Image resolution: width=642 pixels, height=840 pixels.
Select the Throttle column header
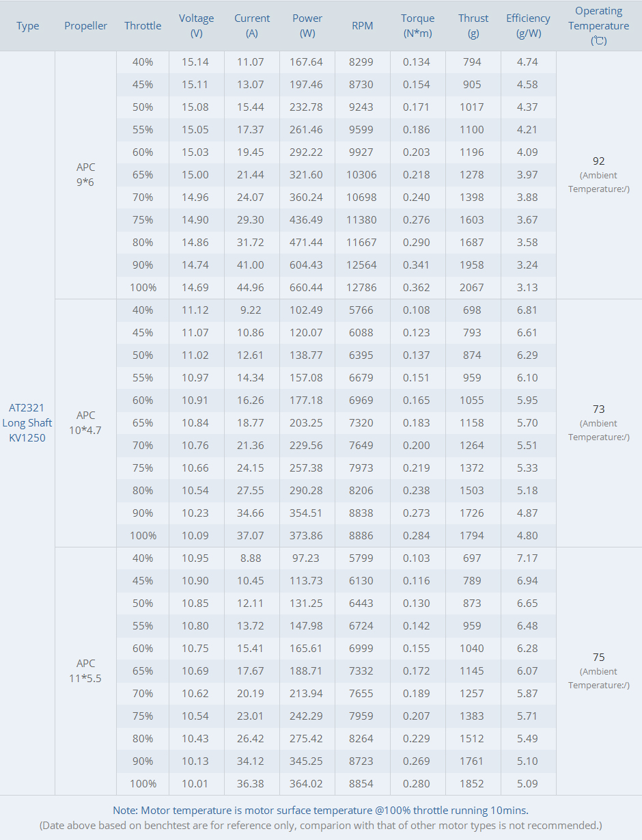pyautogui.click(x=143, y=26)
